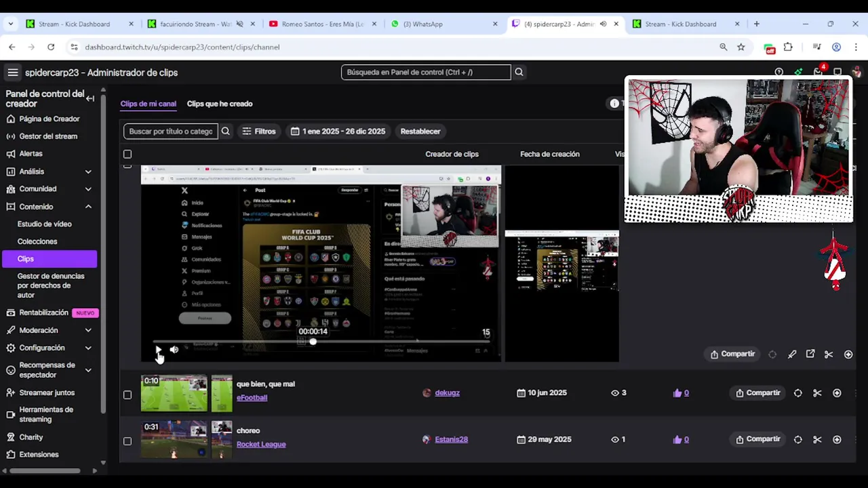This screenshot has height=488, width=868.
Task: Open Estudio de vídeo in sidebar
Action: click(x=45, y=224)
